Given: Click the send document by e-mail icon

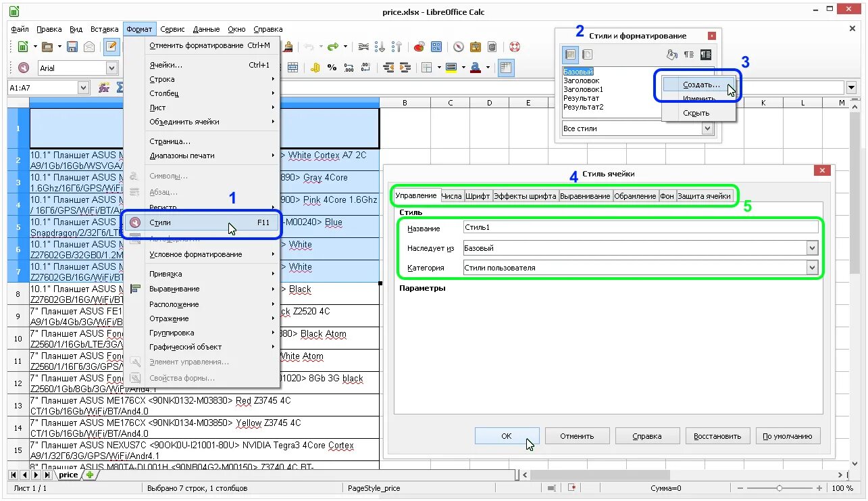Looking at the screenshot, I should coord(89,47).
